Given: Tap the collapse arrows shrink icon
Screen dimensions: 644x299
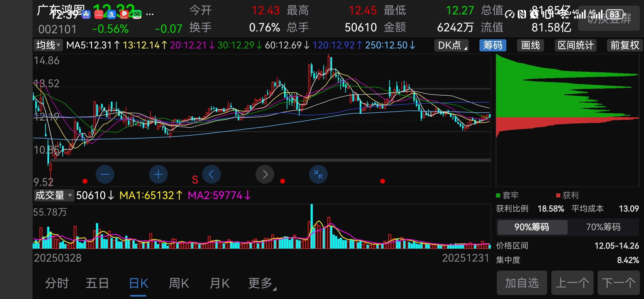Looking at the screenshot, I should tap(318, 174).
